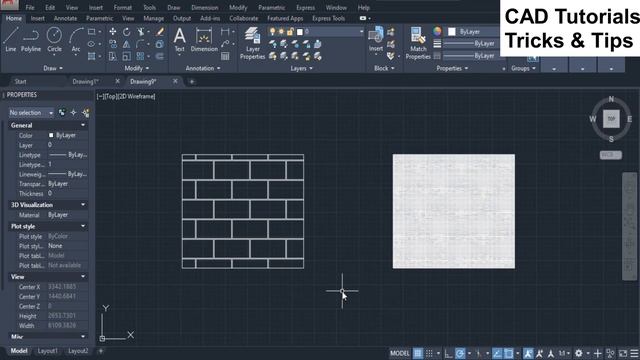
Task: Collapse the 3D Visualization section
Action: (x=83, y=204)
